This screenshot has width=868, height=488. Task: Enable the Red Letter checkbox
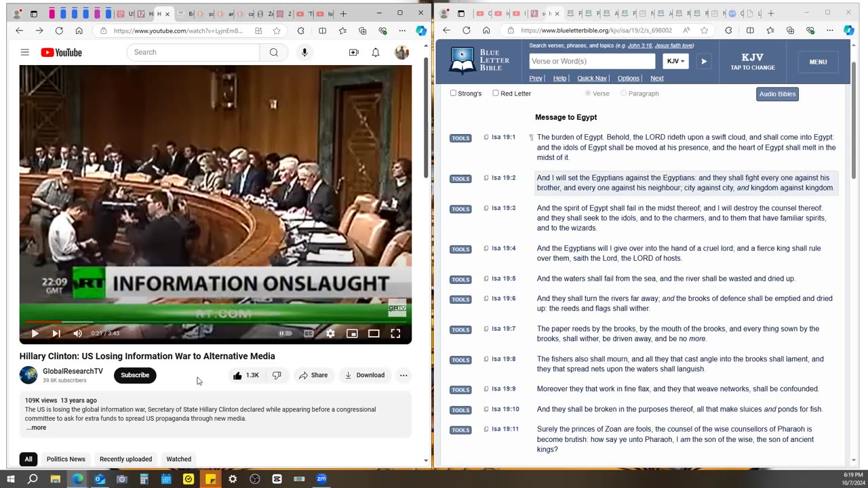(496, 94)
